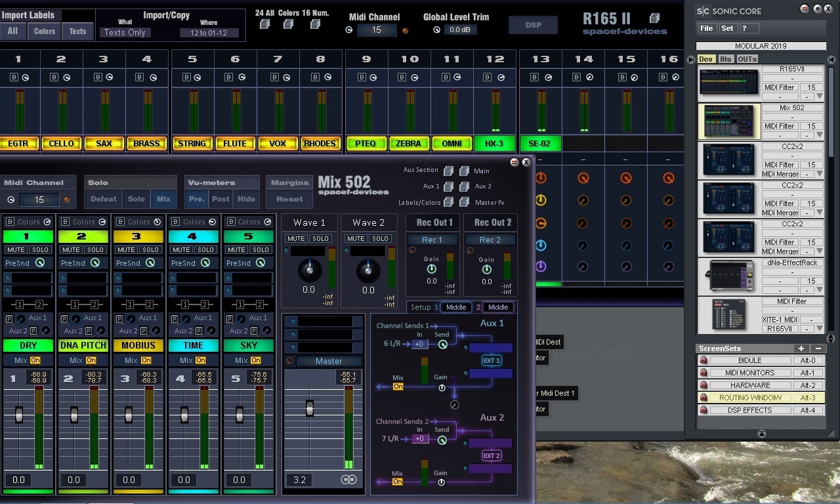Click the Master fader handle
Image resolution: width=840 pixels, height=504 pixels.
310,409
